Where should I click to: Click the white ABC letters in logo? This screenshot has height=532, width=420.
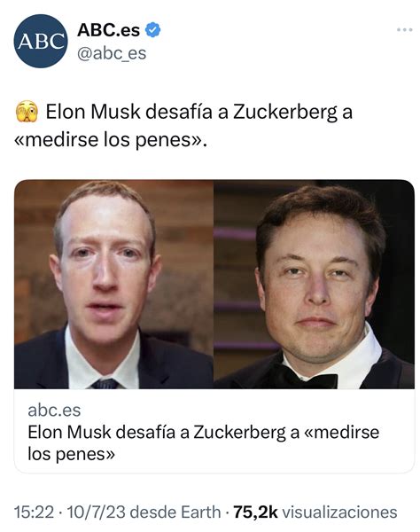coord(41,41)
